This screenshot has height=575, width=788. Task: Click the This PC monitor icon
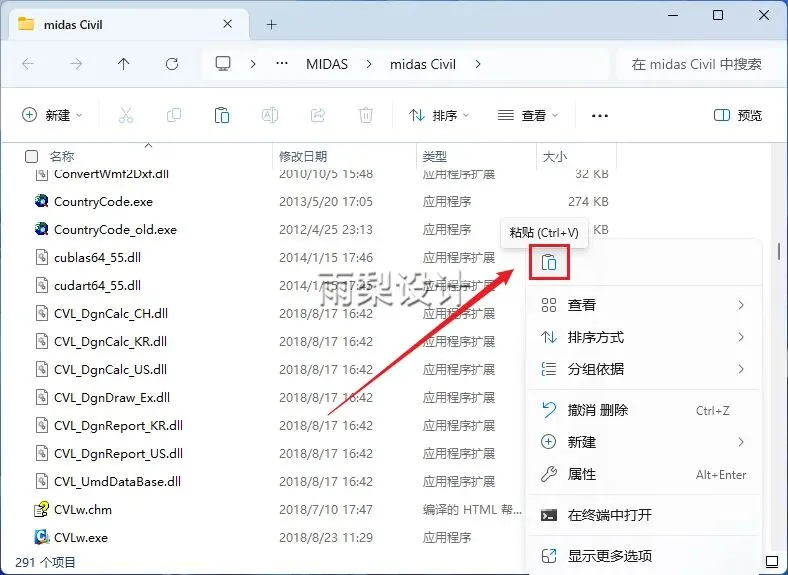click(223, 64)
